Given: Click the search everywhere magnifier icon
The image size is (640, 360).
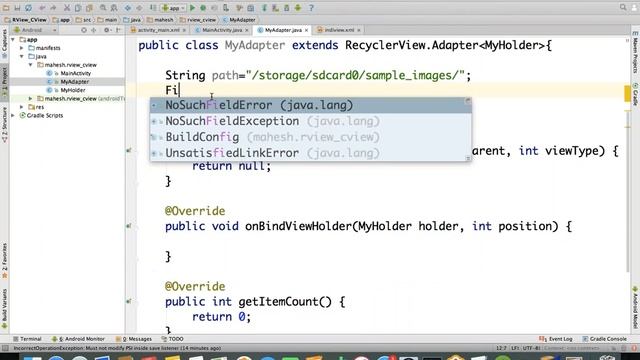Looking at the screenshot, I should [x=623, y=7].
